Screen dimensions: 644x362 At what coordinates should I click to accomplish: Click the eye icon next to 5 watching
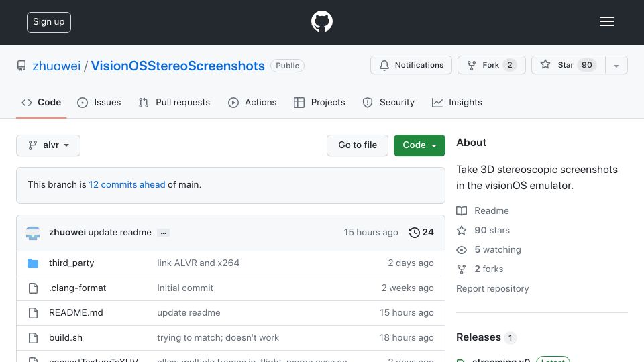(462, 250)
